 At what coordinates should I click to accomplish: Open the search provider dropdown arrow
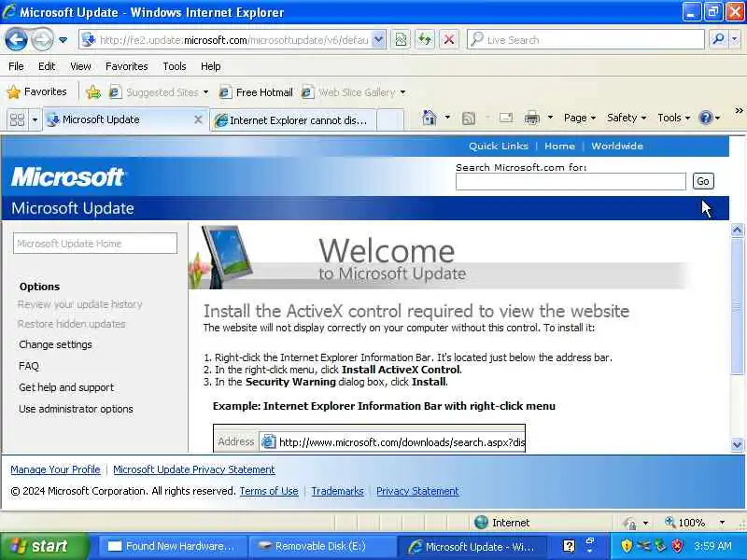tap(735, 40)
